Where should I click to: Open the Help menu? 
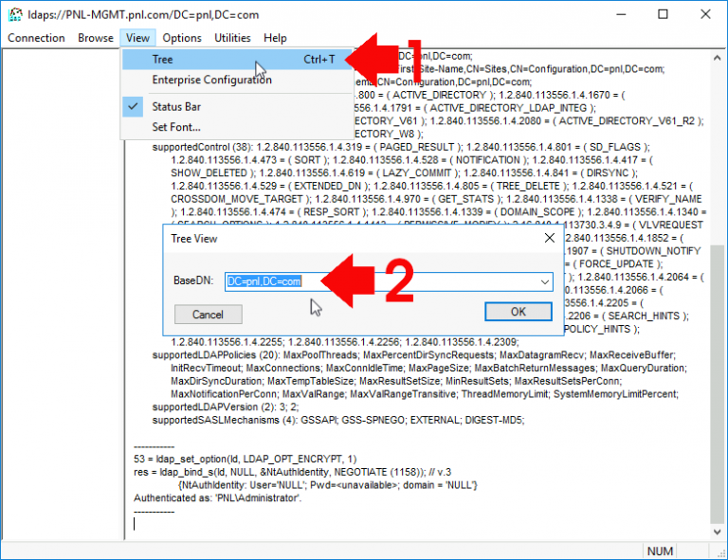click(275, 38)
